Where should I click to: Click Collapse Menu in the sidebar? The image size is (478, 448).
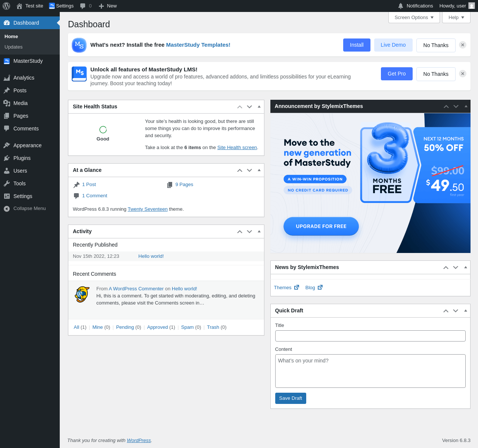[30, 208]
